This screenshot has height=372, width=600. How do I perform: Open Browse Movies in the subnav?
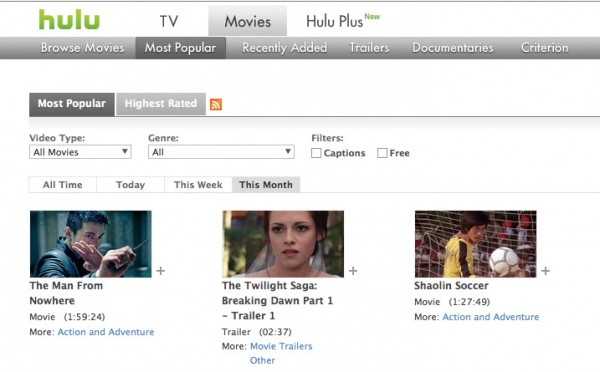point(83,48)
